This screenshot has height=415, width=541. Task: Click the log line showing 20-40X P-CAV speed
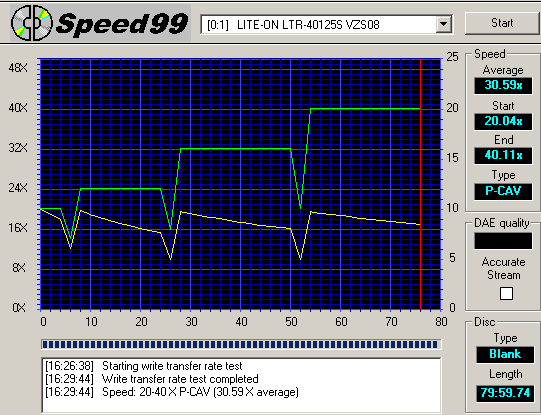[x=172, y=392]
